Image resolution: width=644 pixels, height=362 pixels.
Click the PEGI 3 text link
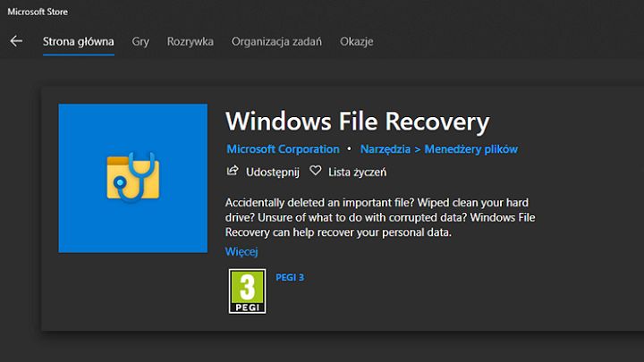[x=289, y=277]
